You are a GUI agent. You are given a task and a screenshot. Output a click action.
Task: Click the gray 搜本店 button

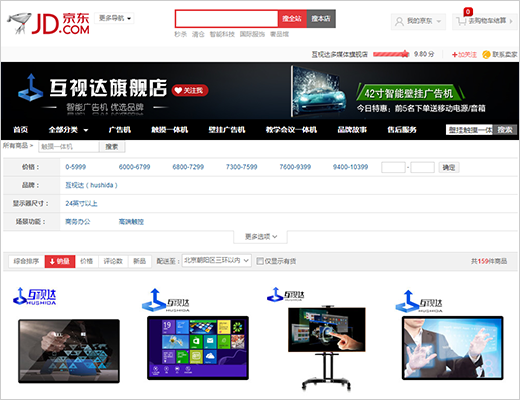coord(321,19)
